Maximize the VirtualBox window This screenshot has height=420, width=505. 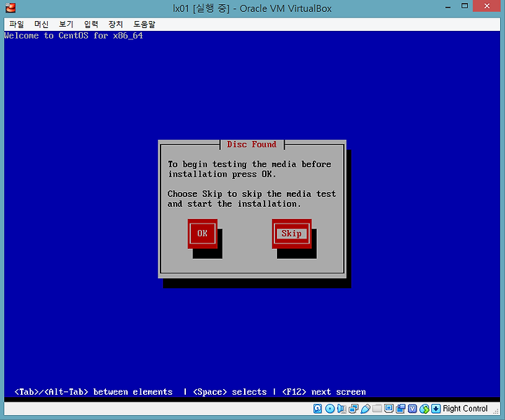pos(464,6)
